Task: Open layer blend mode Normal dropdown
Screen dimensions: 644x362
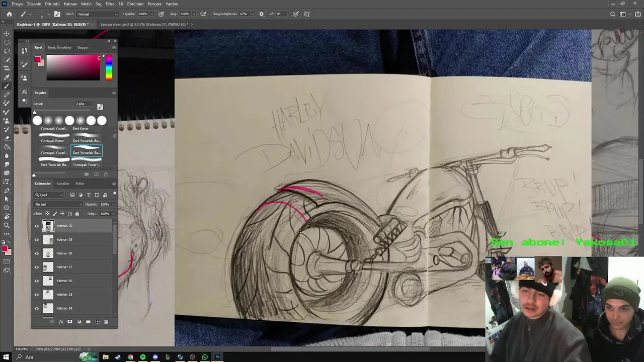Action: point(58,204)
